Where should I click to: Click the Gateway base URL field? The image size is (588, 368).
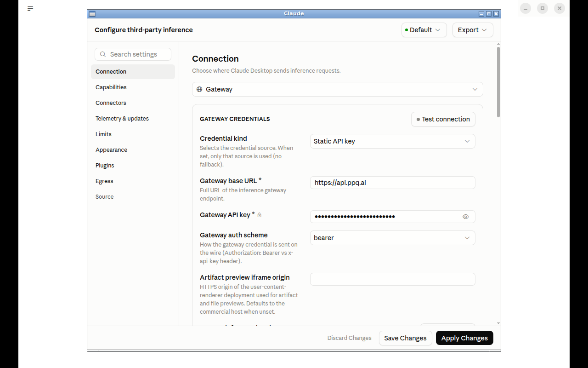point(393,183)
